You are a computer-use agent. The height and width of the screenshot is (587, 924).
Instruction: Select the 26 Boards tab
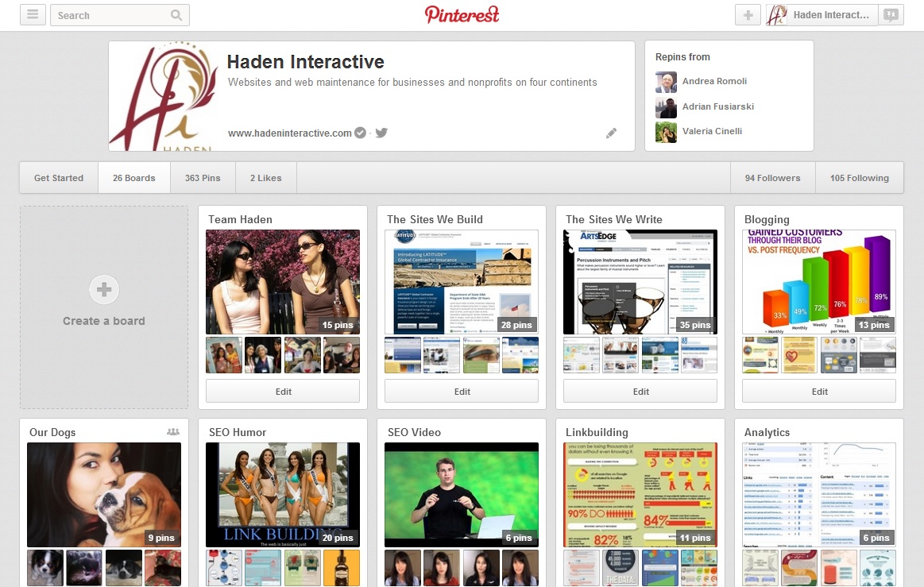click(x=134, y=178)
